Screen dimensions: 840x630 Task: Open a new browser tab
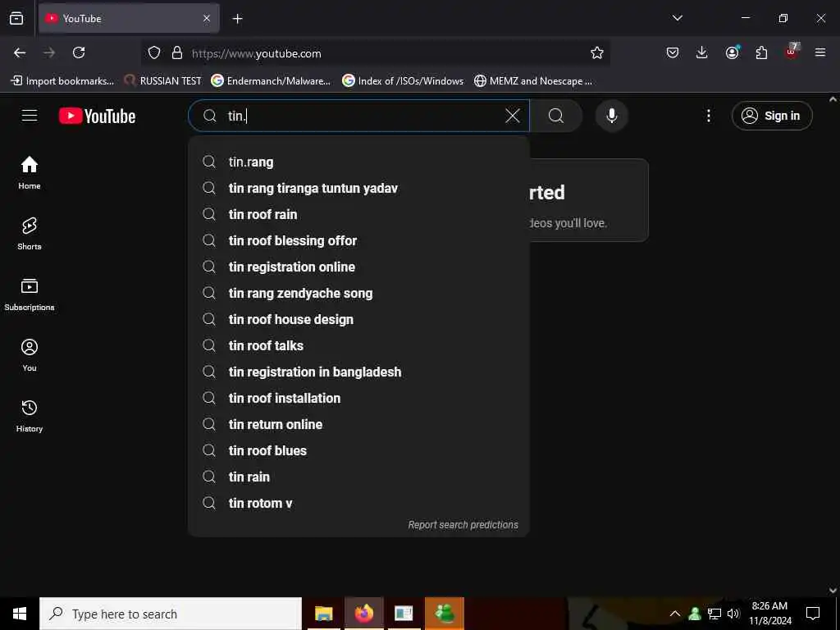point(237,19)
